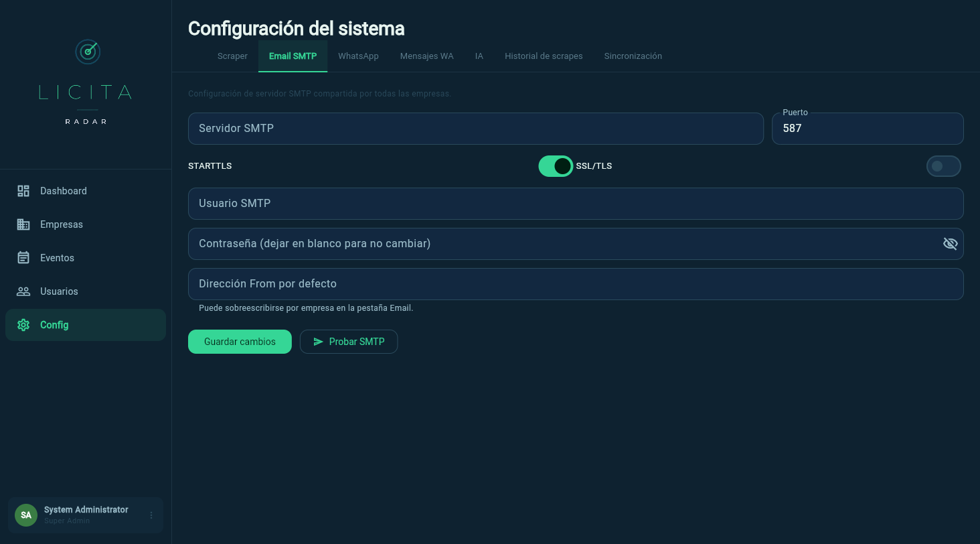This screenshot has width=980, height=544.
Task: Click the Super Admin role text
Action: (67, 521)
